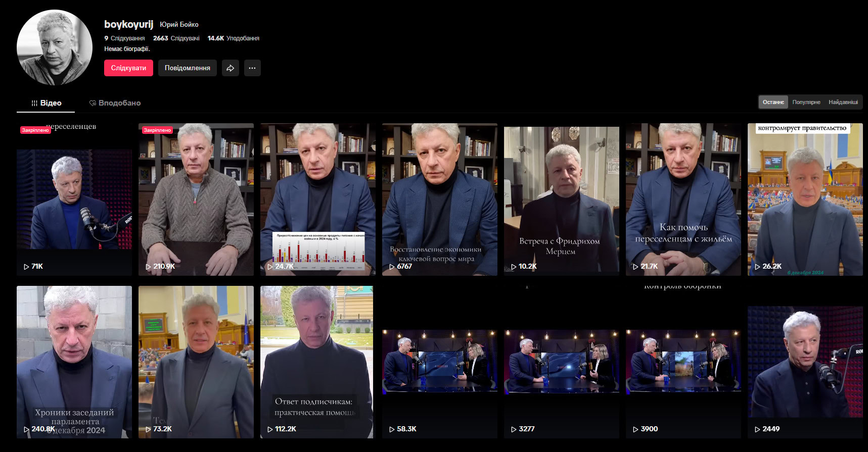The width and height of the screenshot is (868, 452).
Task: Click the boykoyurij username heading
Action: (x=128, y=24)
